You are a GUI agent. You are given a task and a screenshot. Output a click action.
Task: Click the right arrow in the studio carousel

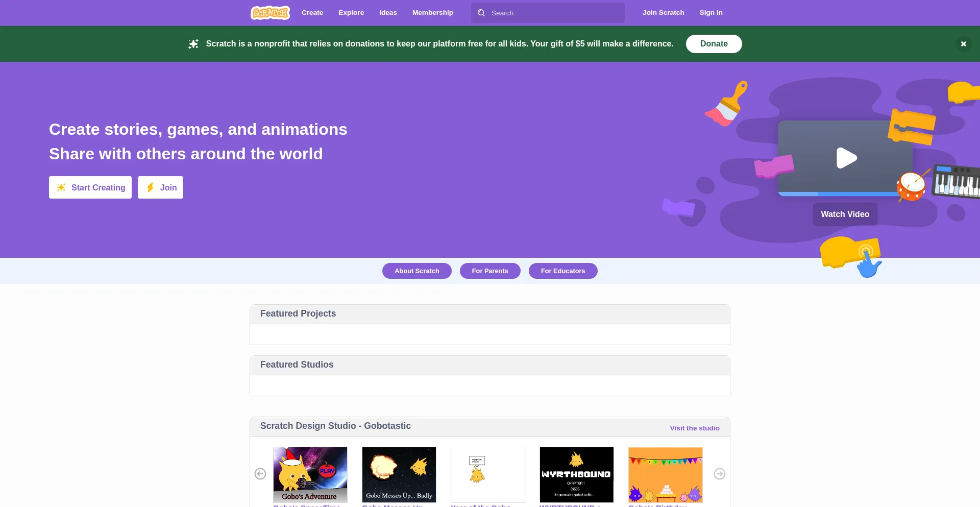point(720,474)
